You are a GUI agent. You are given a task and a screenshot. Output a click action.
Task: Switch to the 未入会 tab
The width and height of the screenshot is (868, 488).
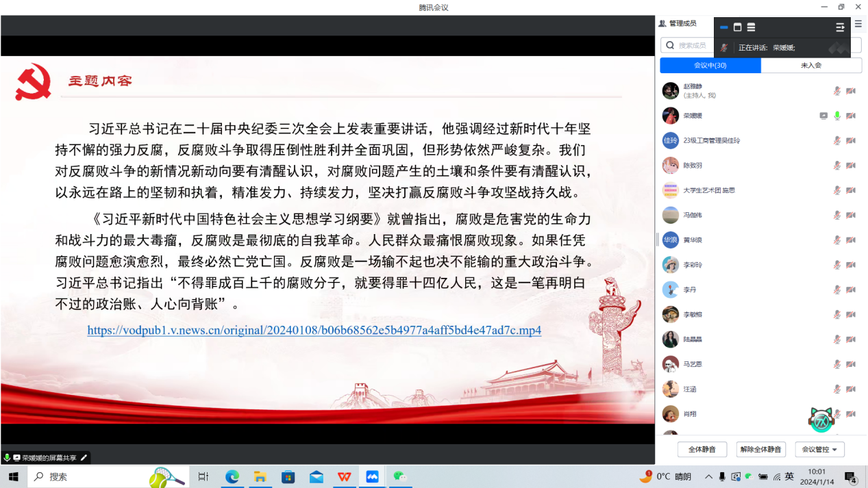[810, 65]
